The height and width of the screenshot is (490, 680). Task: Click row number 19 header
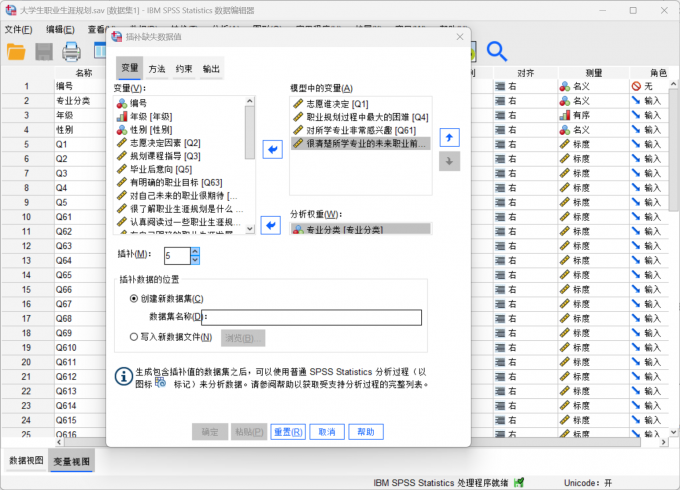27,348
